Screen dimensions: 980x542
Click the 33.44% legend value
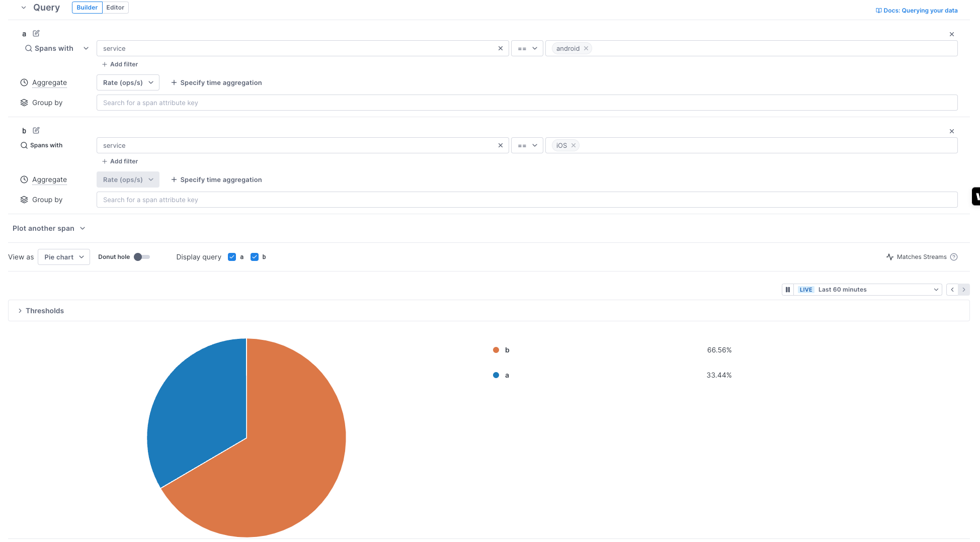point(719,375)
